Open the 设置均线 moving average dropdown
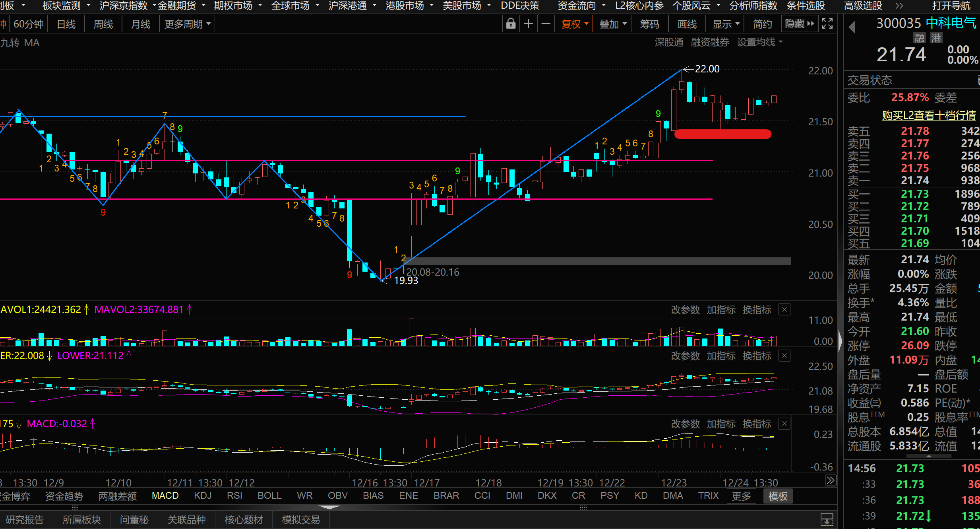980x529 pixels. pyautogui.click(x=759, y=42)
